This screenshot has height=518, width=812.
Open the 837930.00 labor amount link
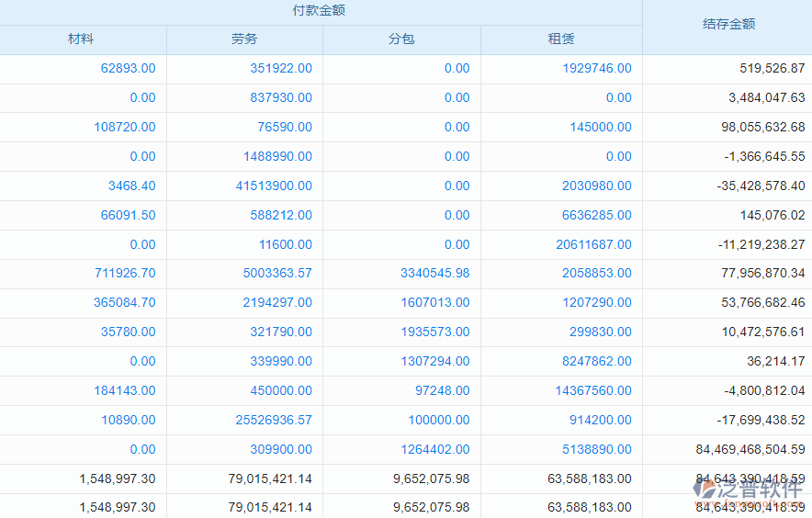(x=281, y=98)
